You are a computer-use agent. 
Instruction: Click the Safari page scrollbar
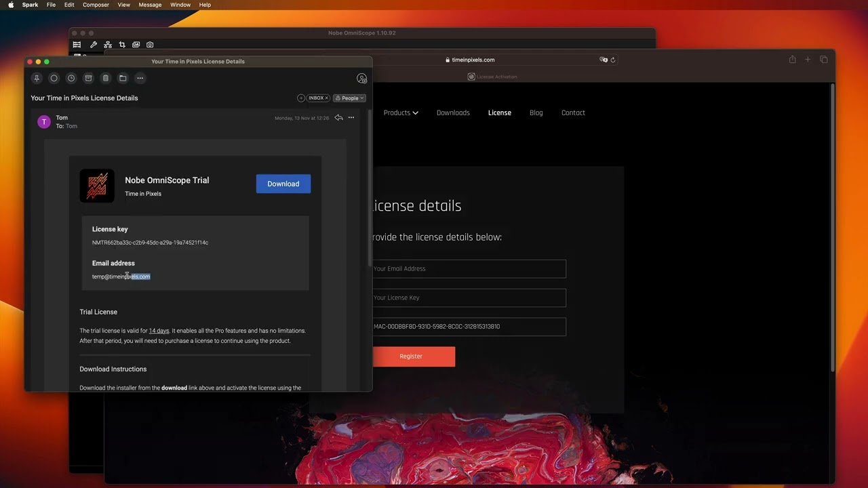tap(833, 227)
